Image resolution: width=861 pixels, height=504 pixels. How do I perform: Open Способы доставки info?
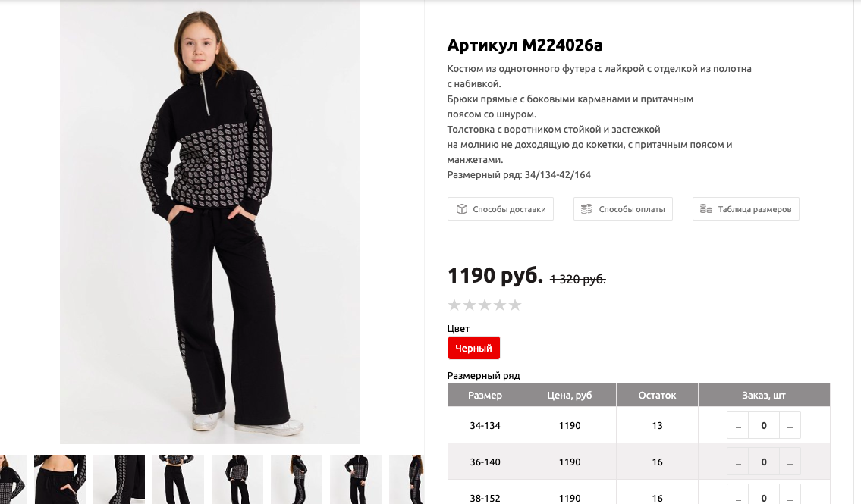click(x=500, y=209)
